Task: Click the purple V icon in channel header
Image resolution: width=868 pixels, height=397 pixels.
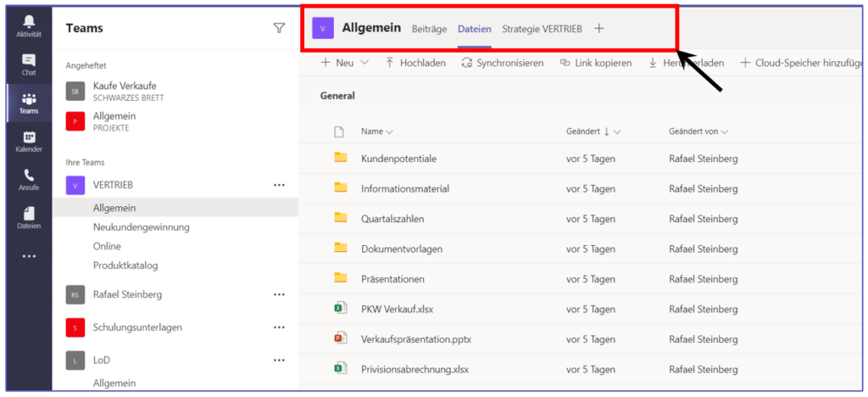Action: coord(323,28)
